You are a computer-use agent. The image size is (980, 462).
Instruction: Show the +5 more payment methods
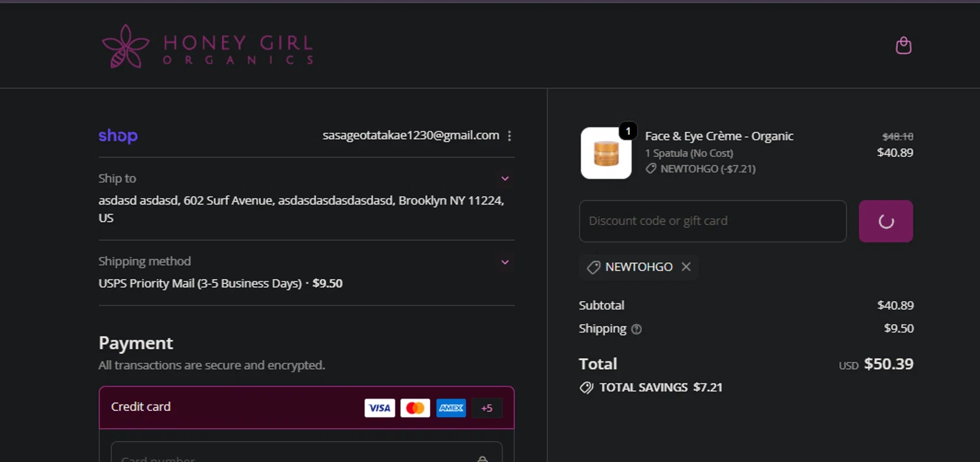coord(487,408)
